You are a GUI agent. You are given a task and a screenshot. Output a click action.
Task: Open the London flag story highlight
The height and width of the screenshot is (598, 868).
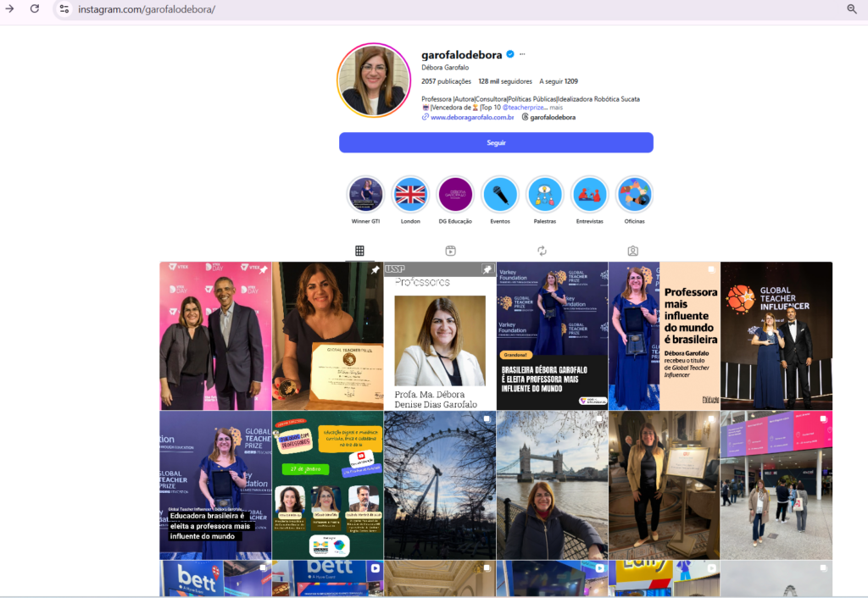tap(410, 195)
